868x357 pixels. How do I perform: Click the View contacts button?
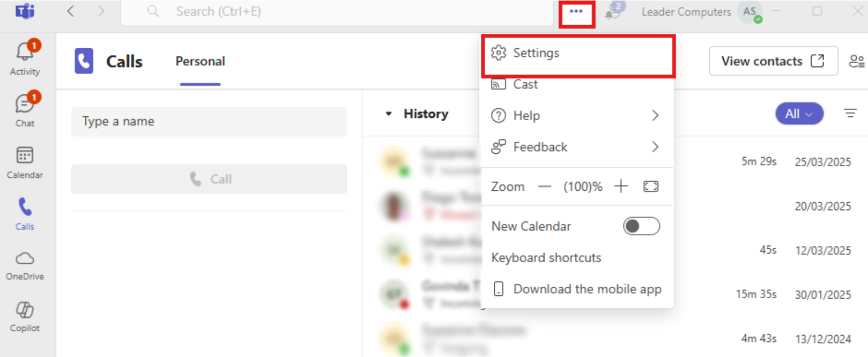(x=773, y=61)
